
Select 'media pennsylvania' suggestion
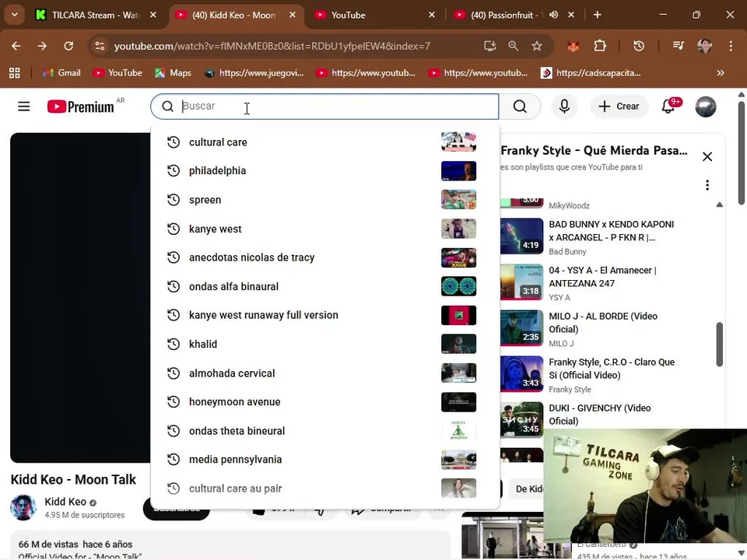pyautogui.click(x=325, y=459)
